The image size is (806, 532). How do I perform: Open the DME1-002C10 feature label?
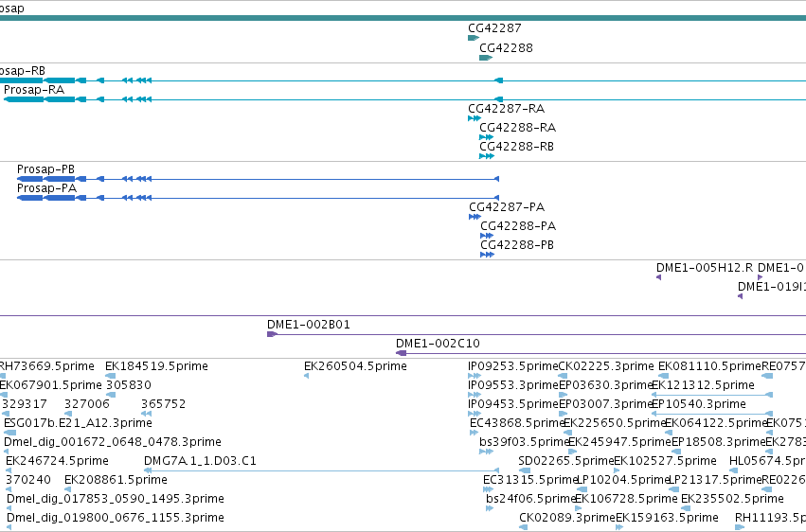[x=438, y=344]
